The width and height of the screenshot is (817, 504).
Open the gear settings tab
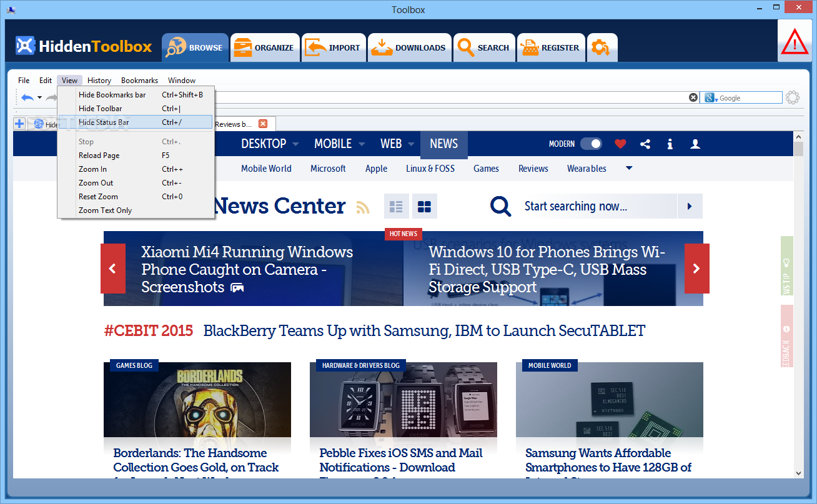tap(602, 47)
